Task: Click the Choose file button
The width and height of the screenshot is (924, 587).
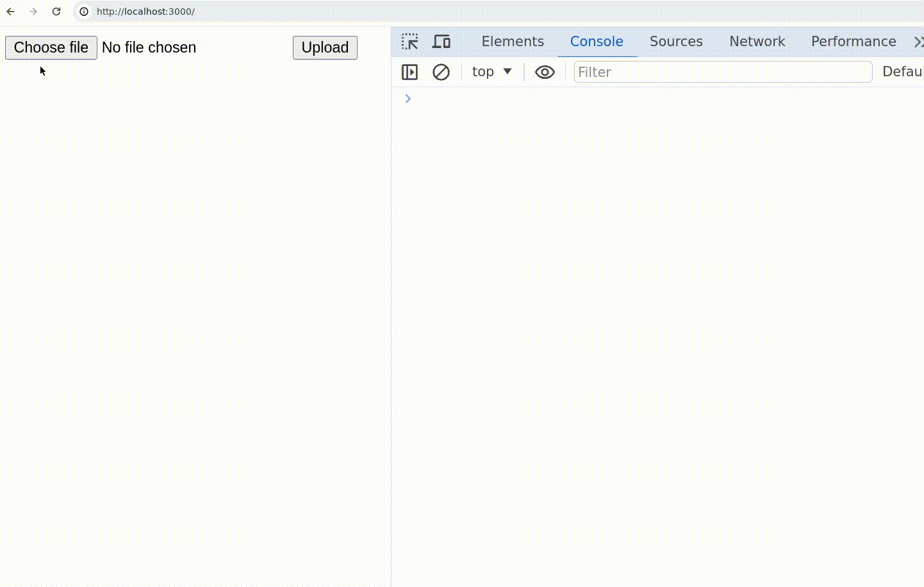Action: [x=51, y=47]
